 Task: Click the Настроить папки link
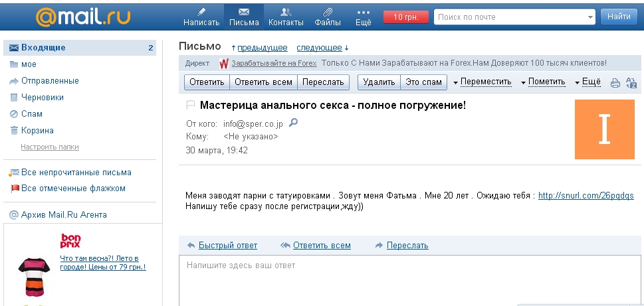50,147
